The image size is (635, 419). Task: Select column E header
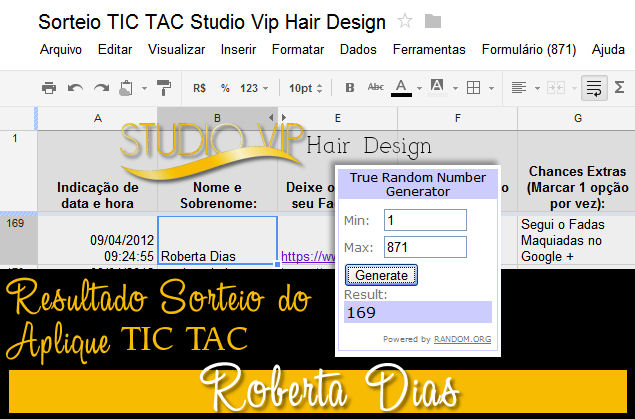point(337,118)
